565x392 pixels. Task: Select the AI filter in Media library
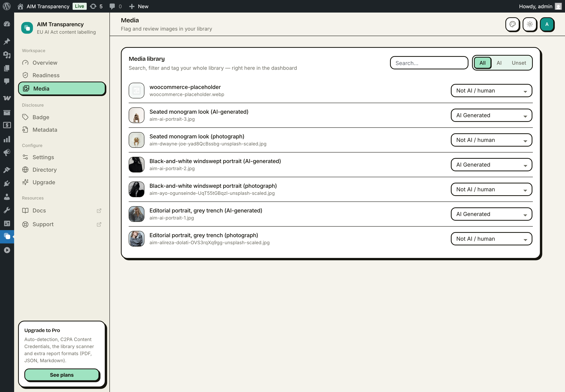pos(499,63)
